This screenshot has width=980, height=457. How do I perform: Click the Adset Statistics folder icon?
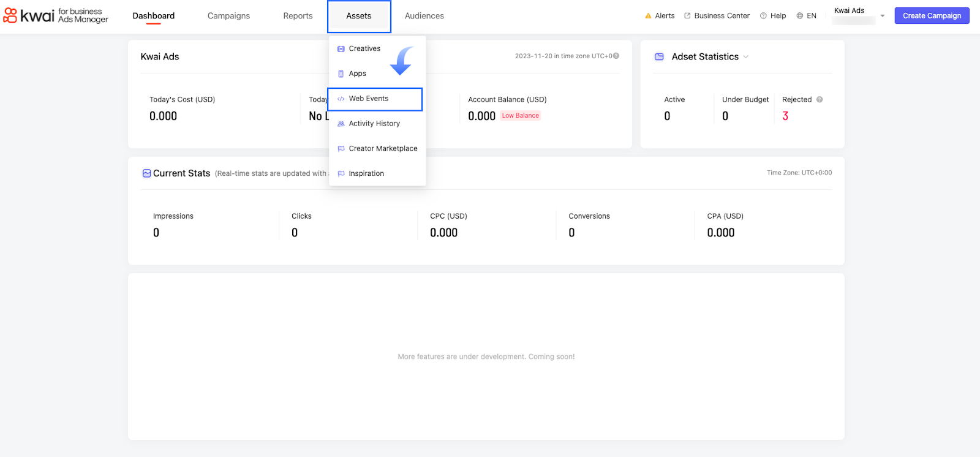pos(659,56)
